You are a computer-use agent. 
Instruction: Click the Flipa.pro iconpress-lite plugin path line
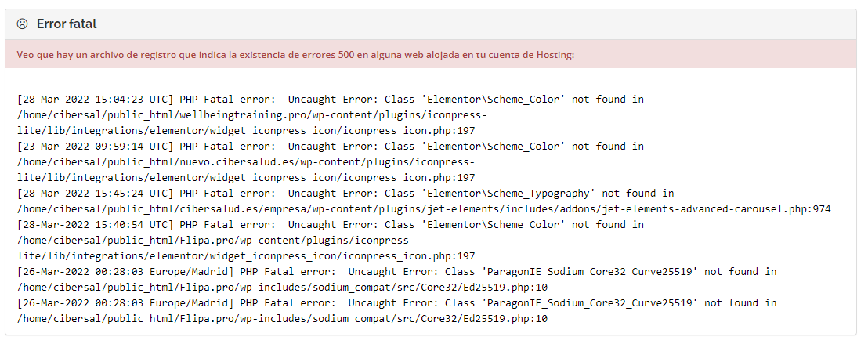pos(215,241)
